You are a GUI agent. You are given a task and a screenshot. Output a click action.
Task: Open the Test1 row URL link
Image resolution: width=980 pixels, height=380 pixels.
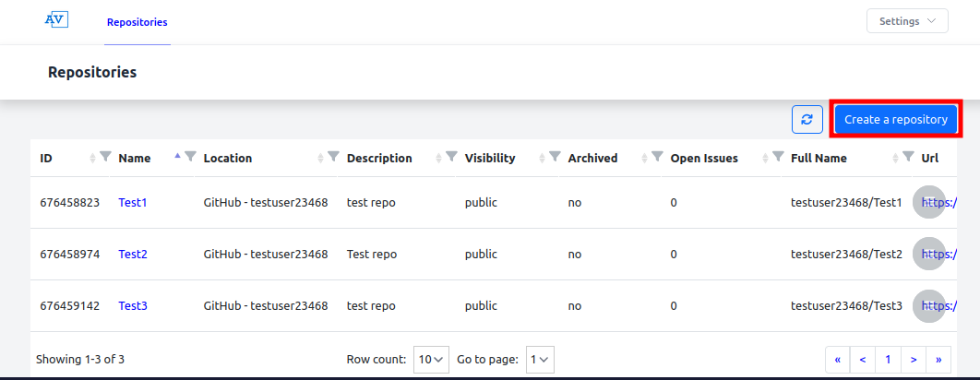coord(939,203)
